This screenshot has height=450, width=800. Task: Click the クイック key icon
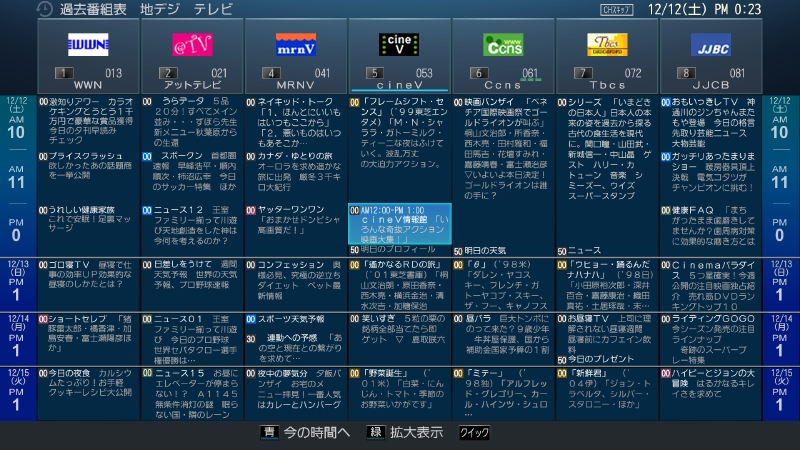click(x=474, y=433)
